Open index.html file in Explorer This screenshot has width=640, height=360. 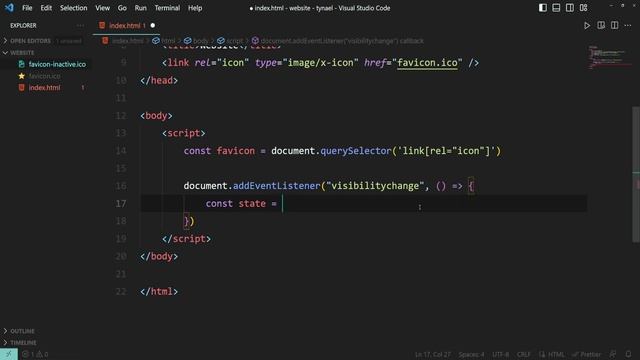point(44,87)
